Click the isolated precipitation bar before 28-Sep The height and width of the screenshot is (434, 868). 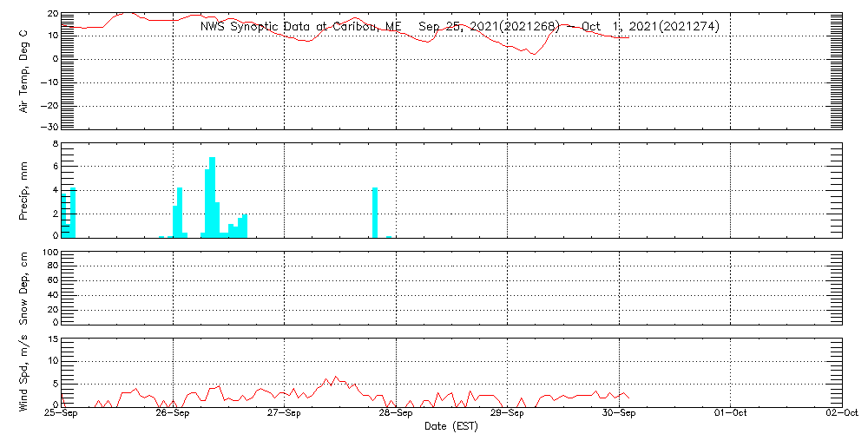[x=375, y=213]
